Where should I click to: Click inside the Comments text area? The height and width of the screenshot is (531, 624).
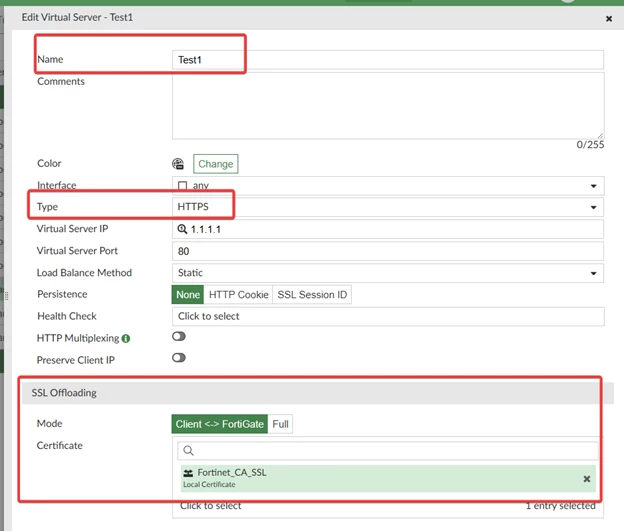click(x=388, y=105)
